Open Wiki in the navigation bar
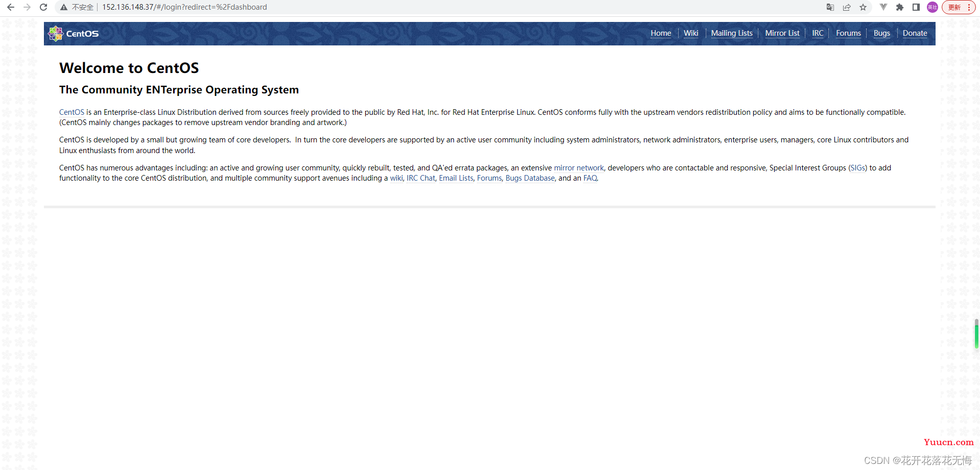The width and height of the screenshot is (980, 470). point(691,33)
